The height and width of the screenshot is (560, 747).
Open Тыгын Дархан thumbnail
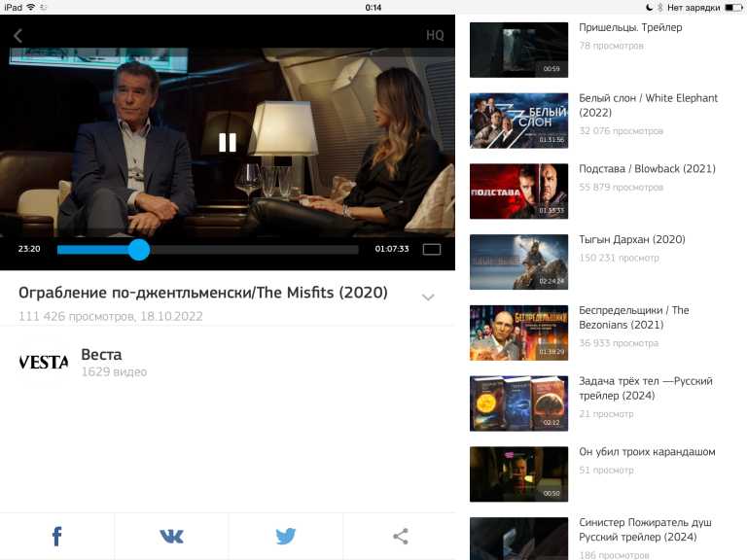(x=518, y=262)
